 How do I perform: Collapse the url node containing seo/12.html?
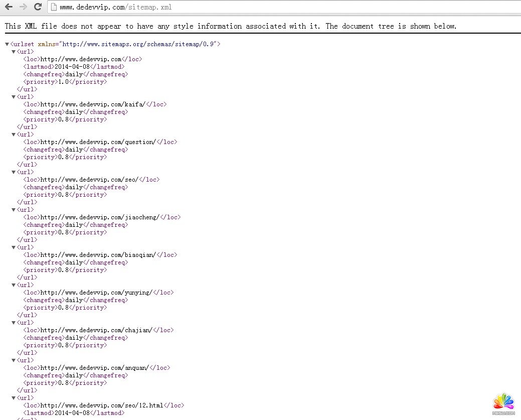click(14, 398)
